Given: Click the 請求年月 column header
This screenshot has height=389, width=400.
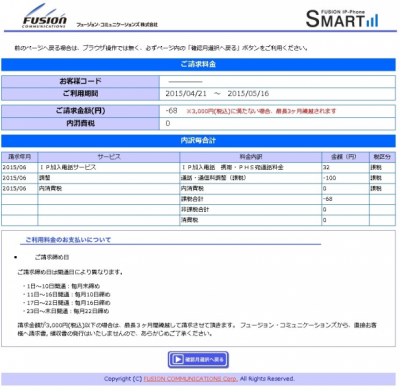Looking at the screenshot, I should 19,157.
